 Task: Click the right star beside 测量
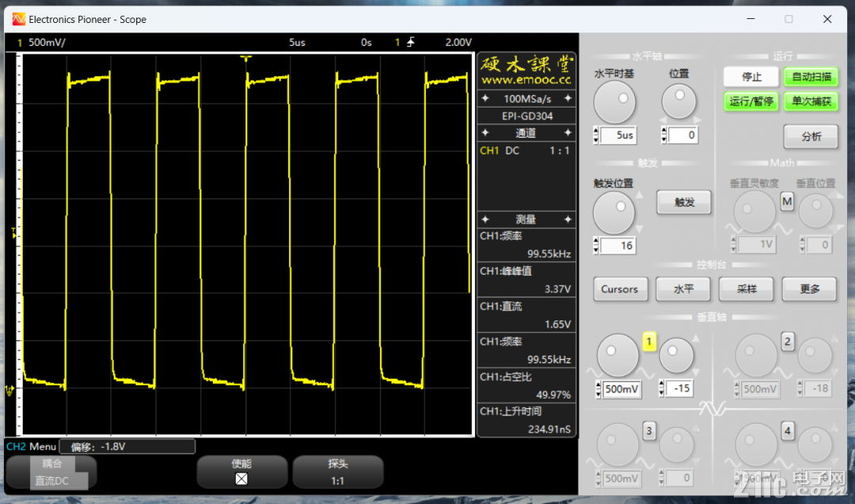[568, 219]
